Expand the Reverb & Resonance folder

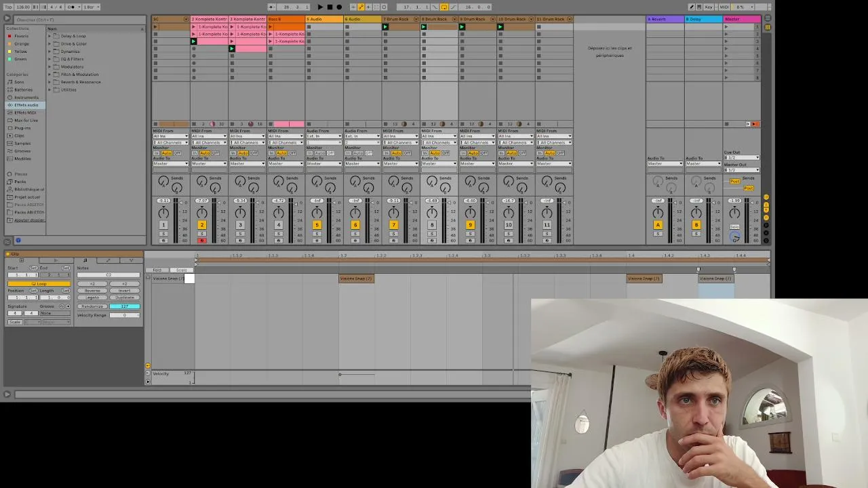tap(50, 82)
